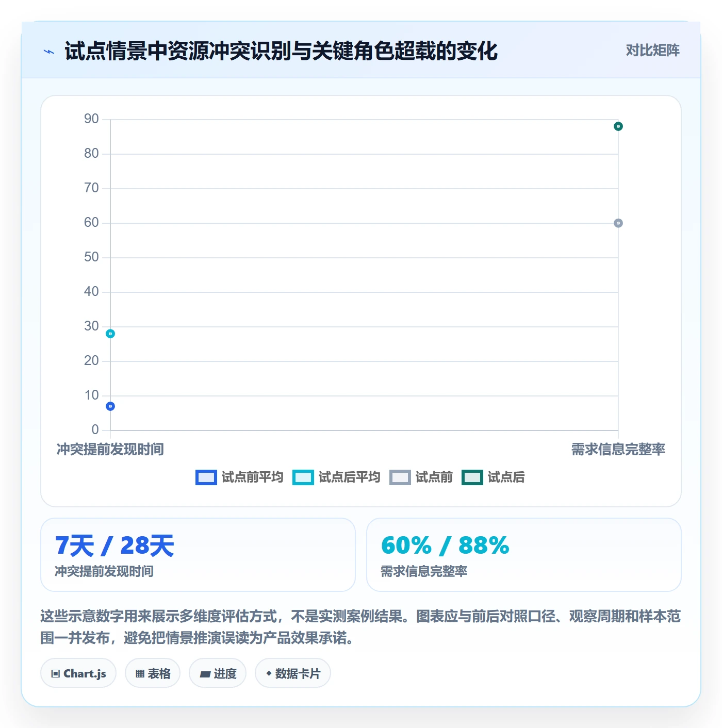Image resolution: width=722 pixels, height=728 pixels.
Task: Click the 数据卡片 tag
Action: pos(293,673)
